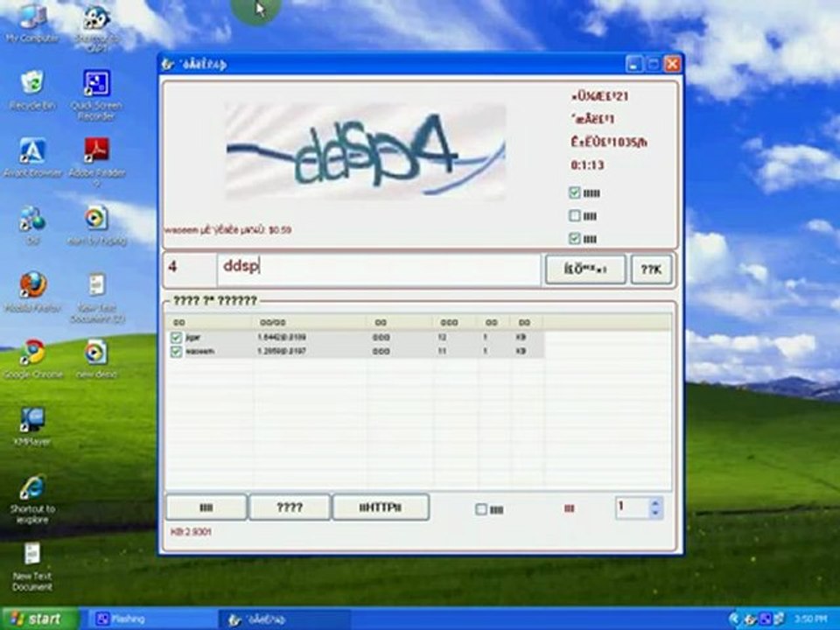Open the Windows start menu
This screenshot has height=630, width=840.
[x=38, y=619]
